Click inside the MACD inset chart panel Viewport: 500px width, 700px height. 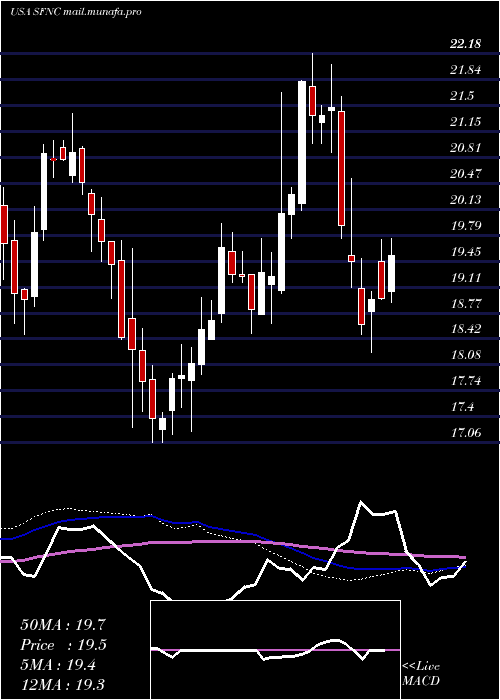point(275,650)
